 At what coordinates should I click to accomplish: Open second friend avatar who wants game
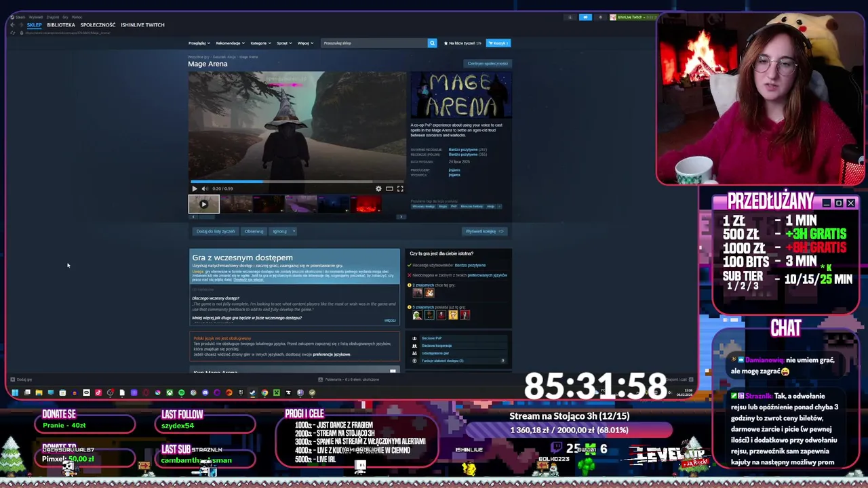coord(429,293)
